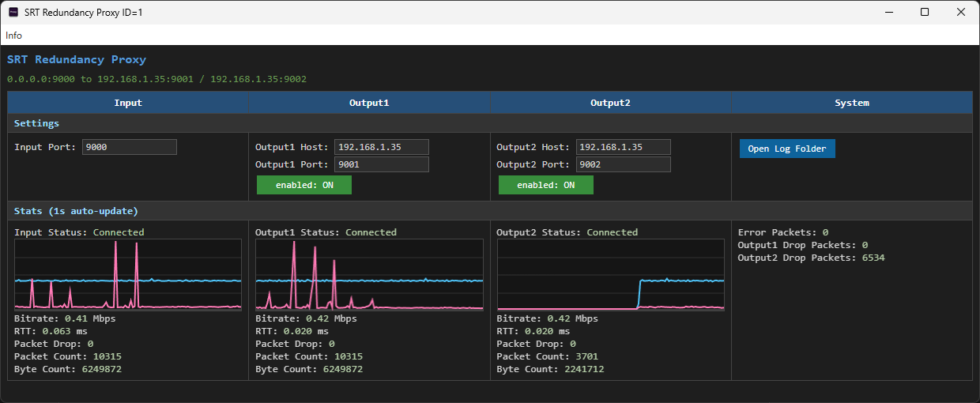Screen dimensions: 980x403
Task: Click Input Status: Connected text
Action: pyautogui.click(x=79, y=232)
